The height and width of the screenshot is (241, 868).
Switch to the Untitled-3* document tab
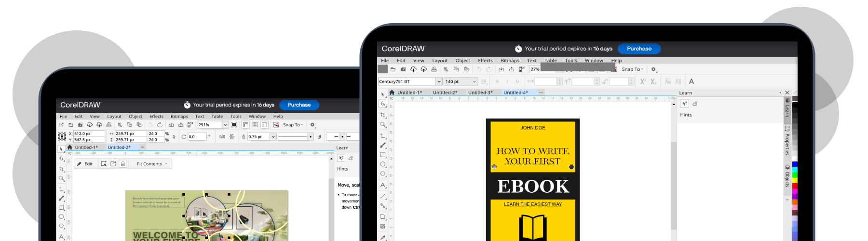[480, 93]
